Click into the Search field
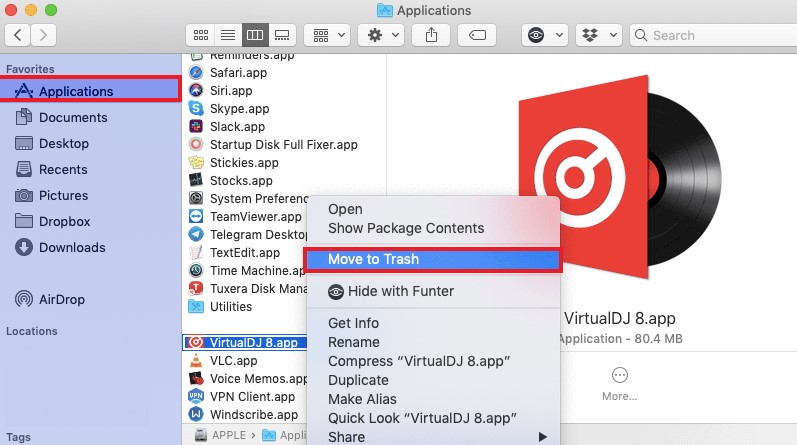 [714, 35]
